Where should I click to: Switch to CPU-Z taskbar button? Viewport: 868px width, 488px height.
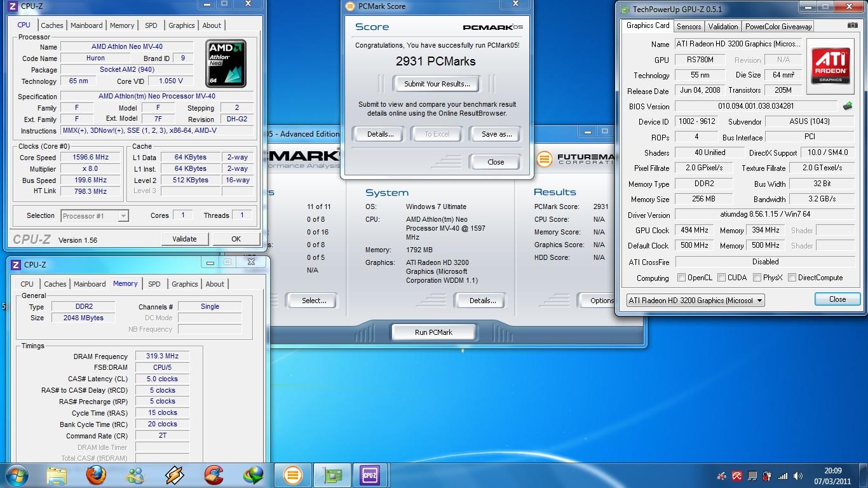tap(370, 475)
